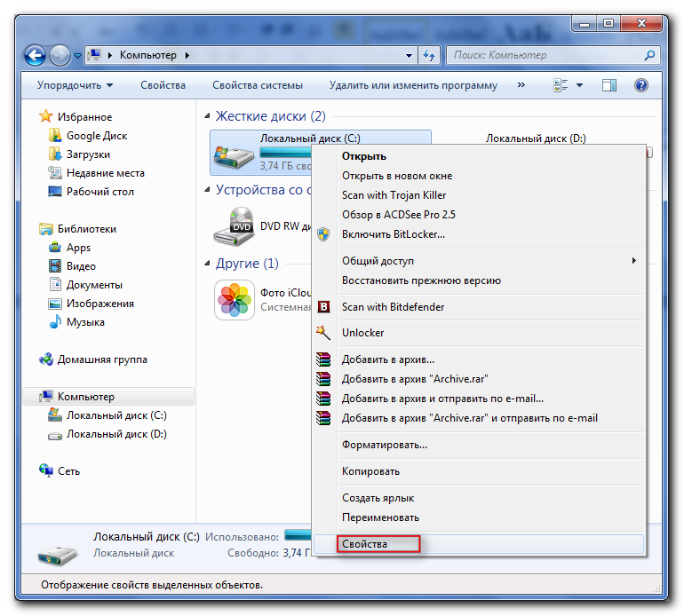Click Удалить или изменить программу

(413, 85)
